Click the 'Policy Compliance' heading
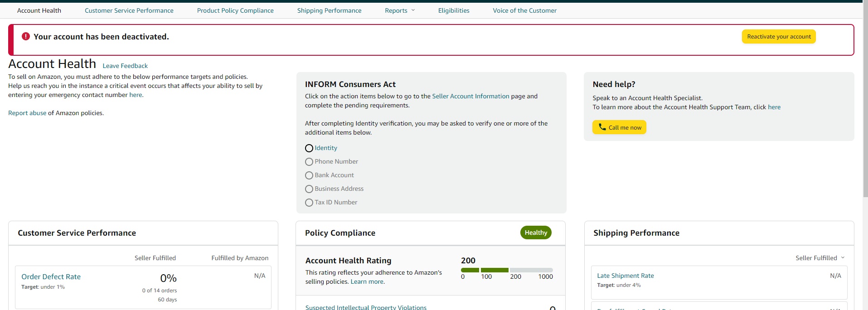Viewport: 868px width, 310px height. tap(340, 233)
